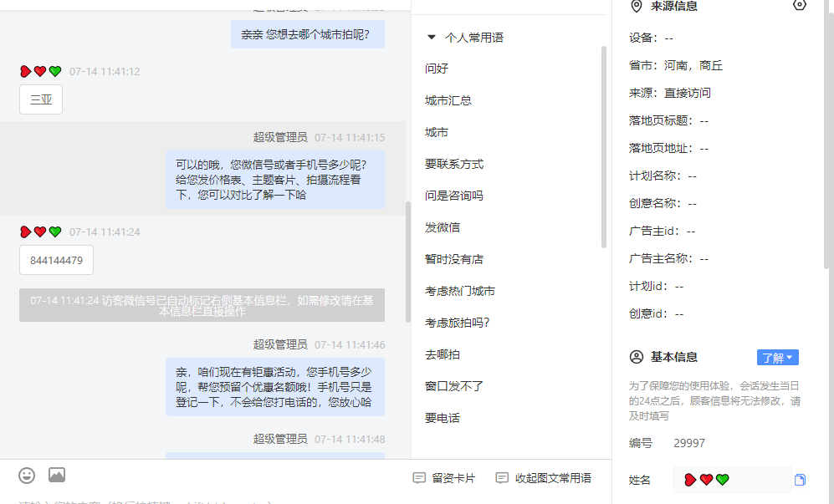
Task: Click the 收起图文常用语 icon
Action: point(502,478)
